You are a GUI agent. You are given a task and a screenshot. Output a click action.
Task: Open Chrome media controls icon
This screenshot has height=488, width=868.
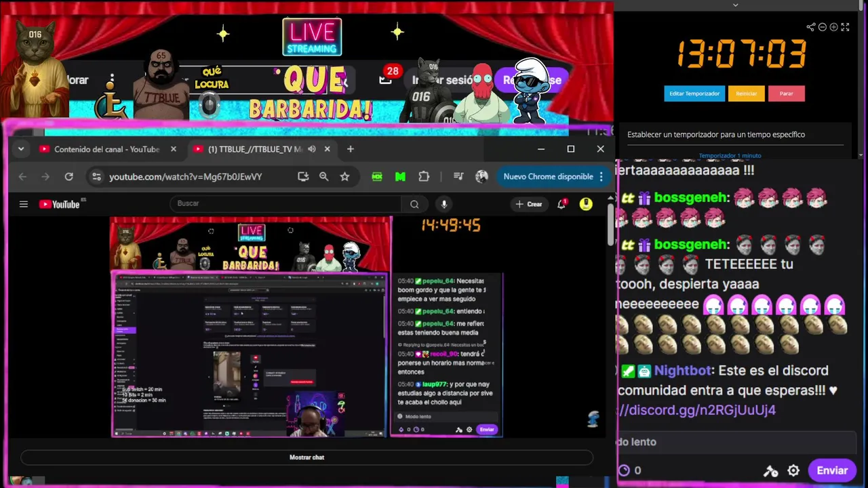click(458, 176)
